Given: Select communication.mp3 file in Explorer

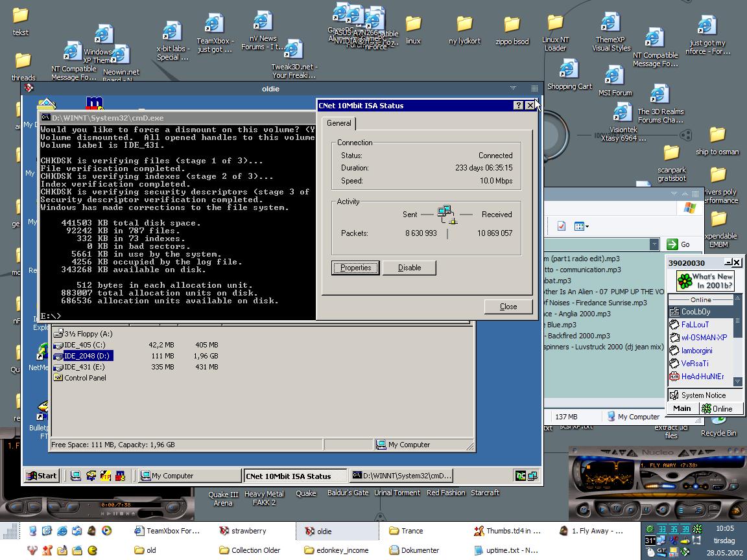Looking at the screenshot, I should click(583, 270).
